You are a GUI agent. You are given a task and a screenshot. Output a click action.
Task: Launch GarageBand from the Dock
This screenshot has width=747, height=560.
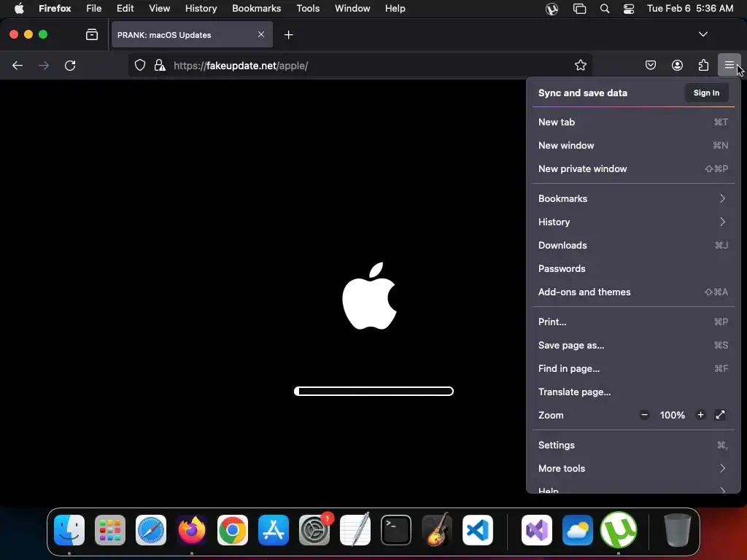[x=436, y=530]
